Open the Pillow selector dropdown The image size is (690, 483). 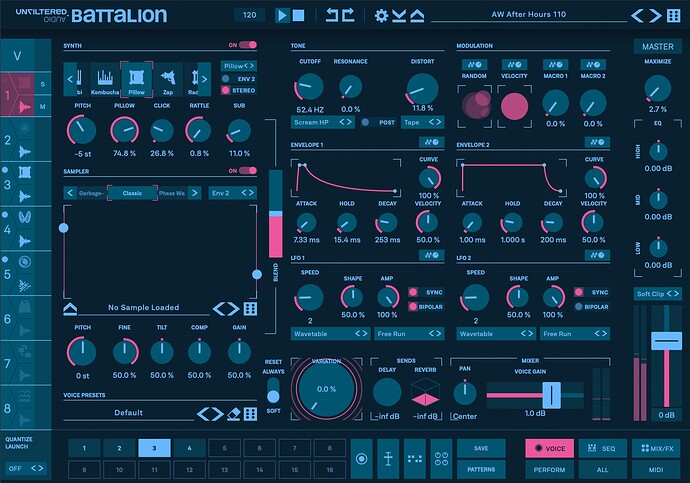coord(239,66)
